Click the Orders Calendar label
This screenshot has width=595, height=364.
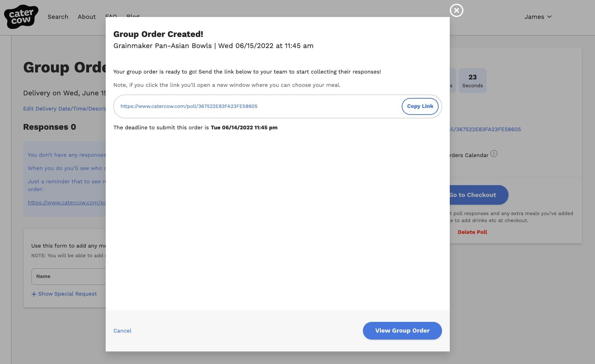pyautogui.click(x=469, y=155)
